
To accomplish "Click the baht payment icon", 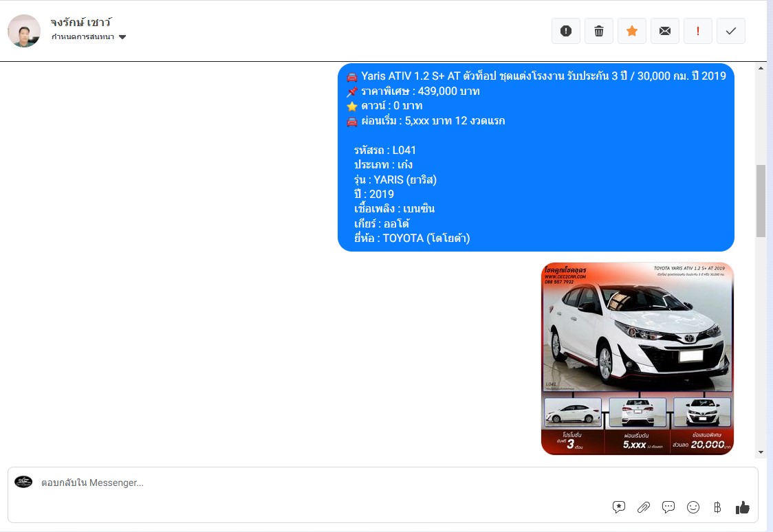I will 717,507.
